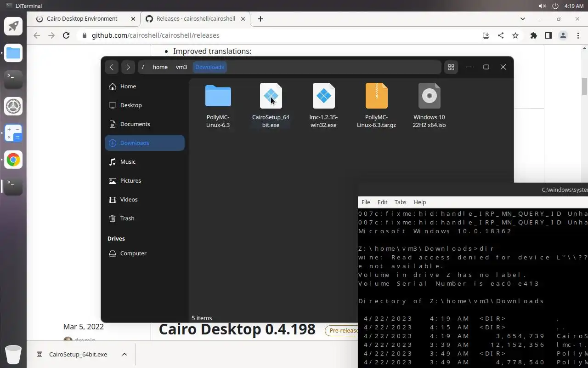Close the Cairo Desktop Environment tab
The height and width of the screenshot is (368, 588).
click(x=133, y=19)
